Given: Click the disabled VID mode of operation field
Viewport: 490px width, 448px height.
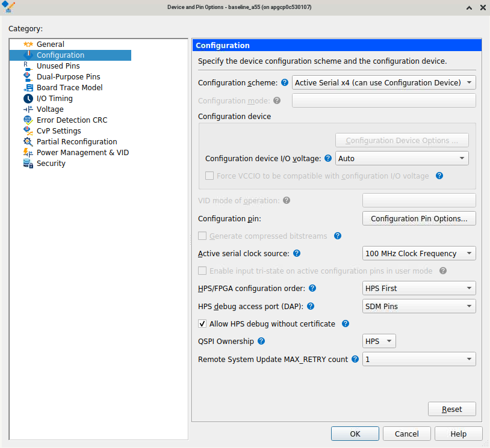Looking at the screenshot, I should click(x=419, y=200).
